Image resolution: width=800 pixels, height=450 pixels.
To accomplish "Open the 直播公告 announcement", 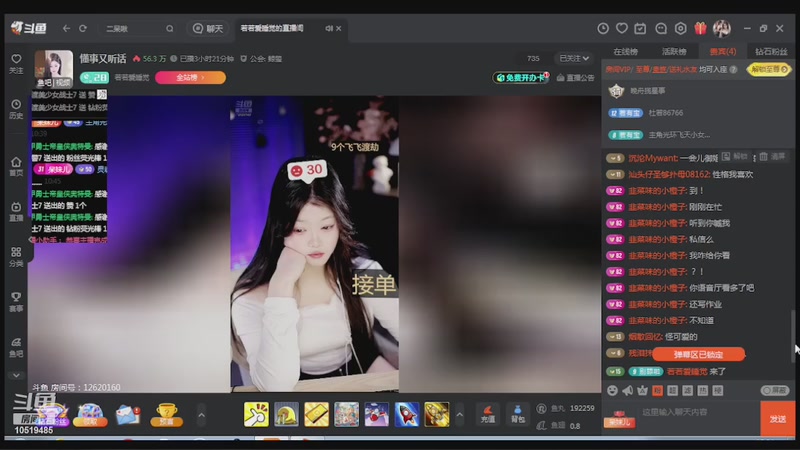I will pos(576,78).
